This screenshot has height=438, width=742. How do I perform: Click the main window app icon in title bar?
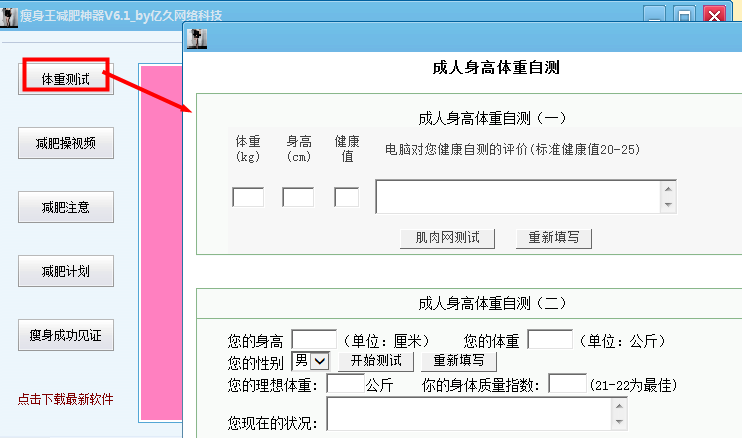point(9,17)
